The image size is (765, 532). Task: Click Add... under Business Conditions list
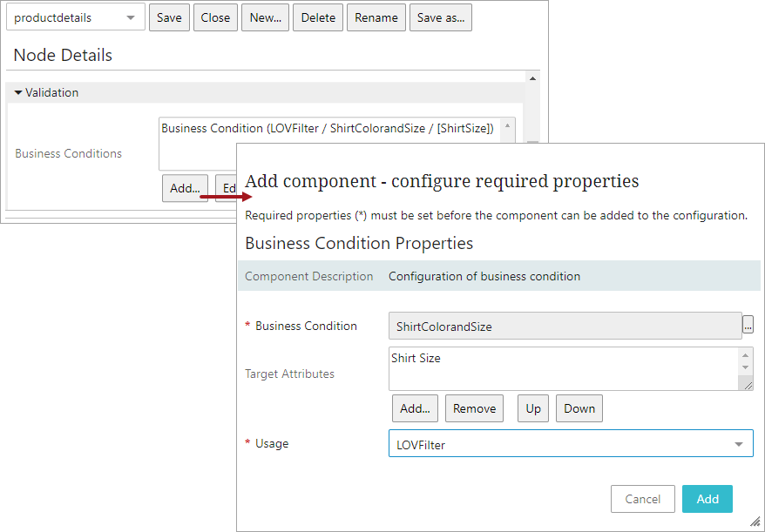pos(185,188)
